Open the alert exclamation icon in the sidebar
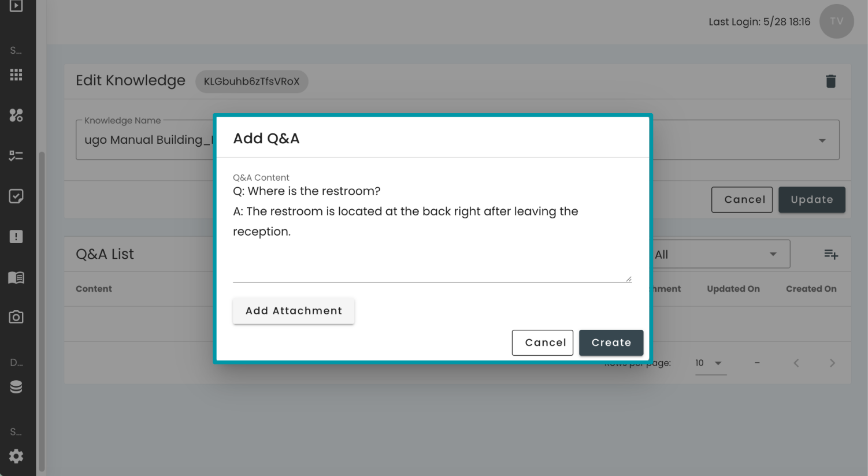 click(16, 237)
